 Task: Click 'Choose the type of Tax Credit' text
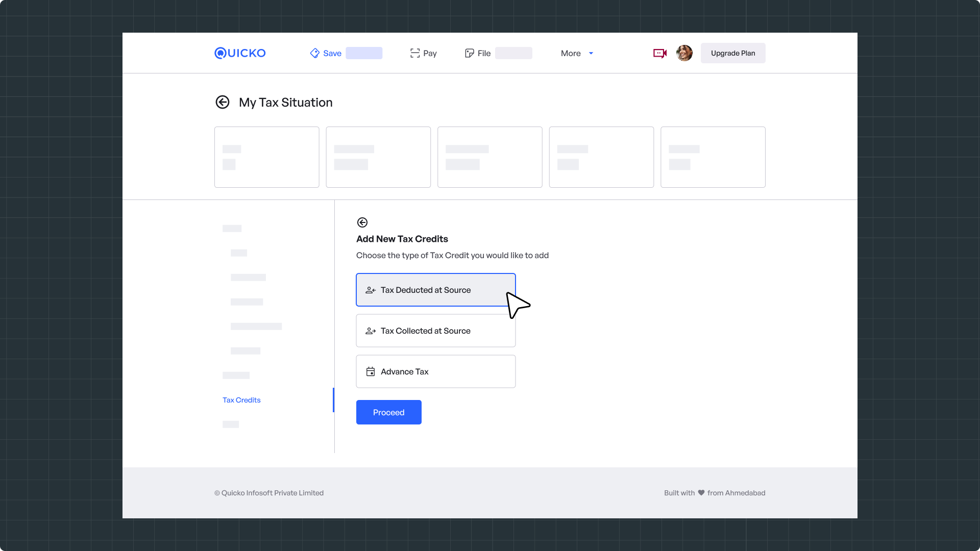click(453, 255)
